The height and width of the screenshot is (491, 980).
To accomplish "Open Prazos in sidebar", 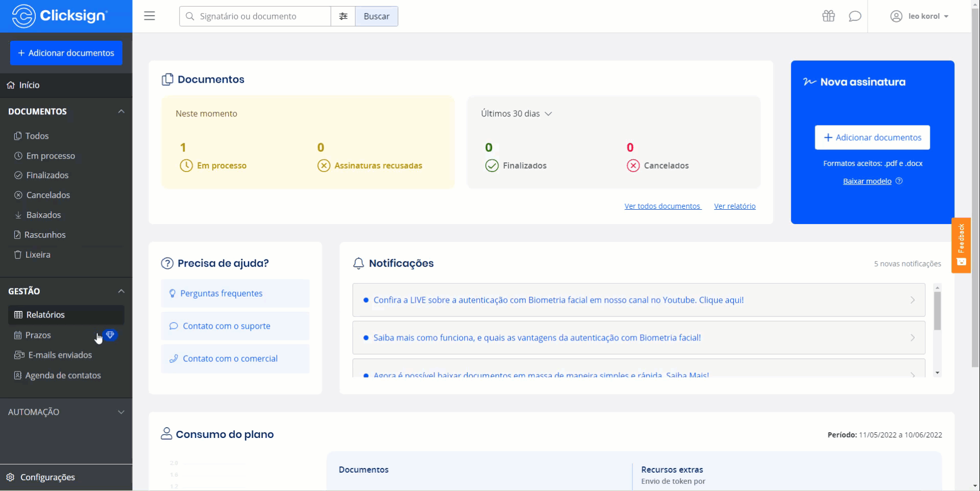I will coord(38,335).
